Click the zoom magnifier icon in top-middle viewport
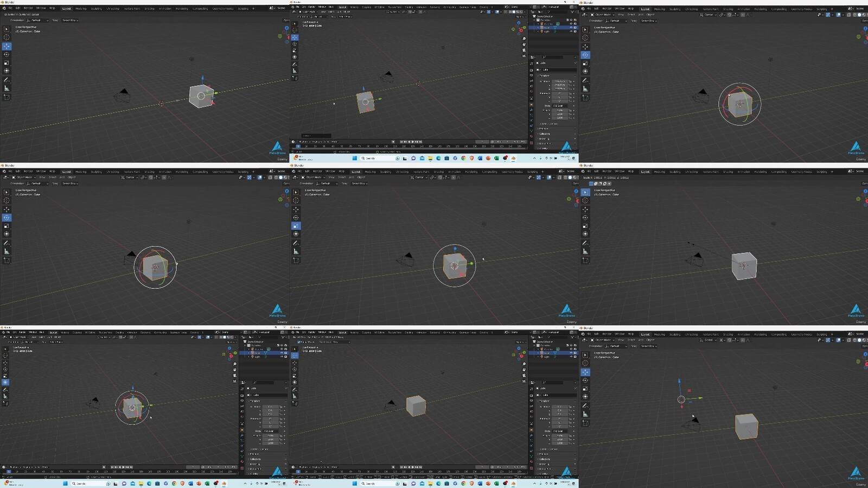Screen dimensions: 868x488 [x=524, y=39]
